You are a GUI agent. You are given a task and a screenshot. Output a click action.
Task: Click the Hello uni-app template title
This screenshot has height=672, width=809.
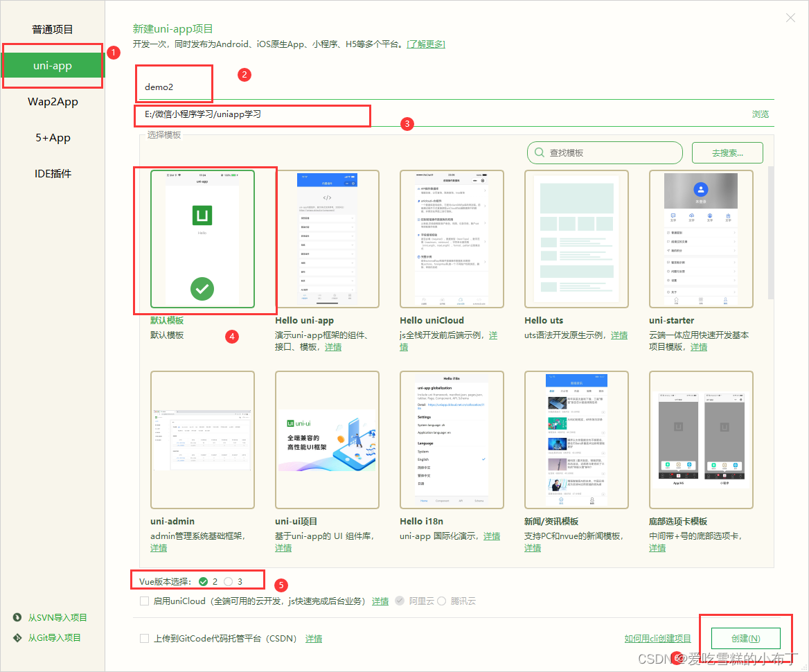[304, 321]
